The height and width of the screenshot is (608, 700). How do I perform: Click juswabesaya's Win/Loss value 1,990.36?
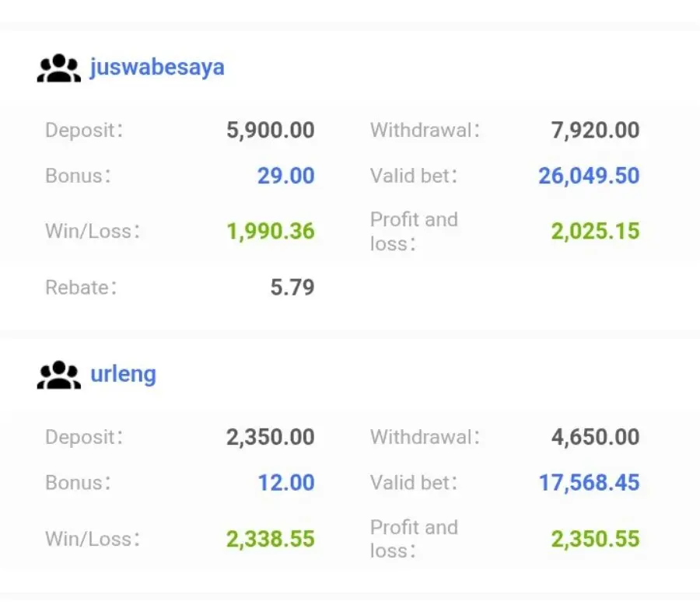[x=271, y=231]
